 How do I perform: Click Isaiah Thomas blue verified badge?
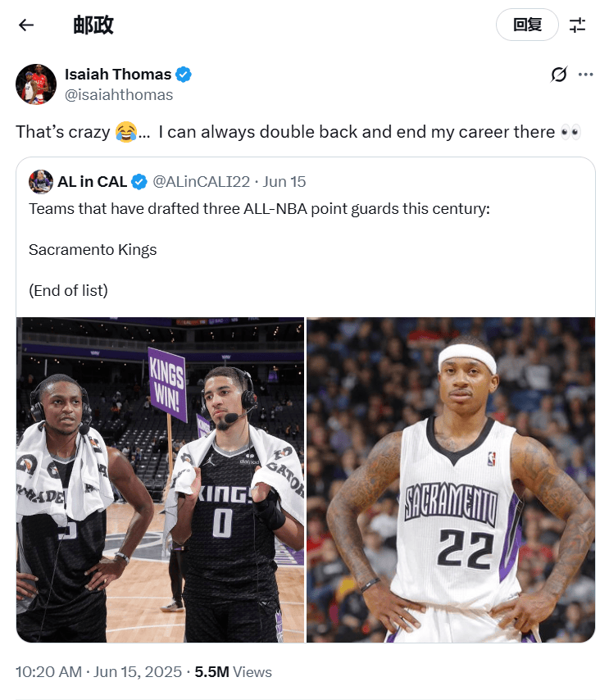(184, 74)
